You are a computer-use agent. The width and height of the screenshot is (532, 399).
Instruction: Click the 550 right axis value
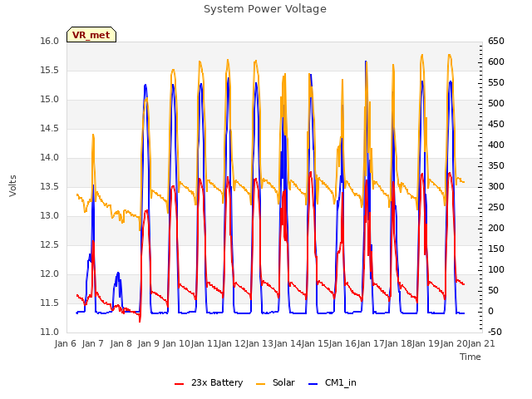pos(496,83)
